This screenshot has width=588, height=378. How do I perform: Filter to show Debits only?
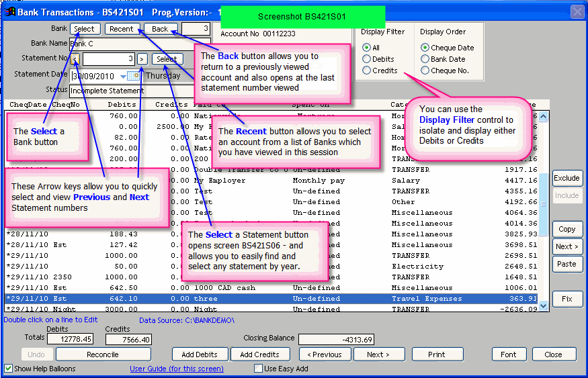366,59
